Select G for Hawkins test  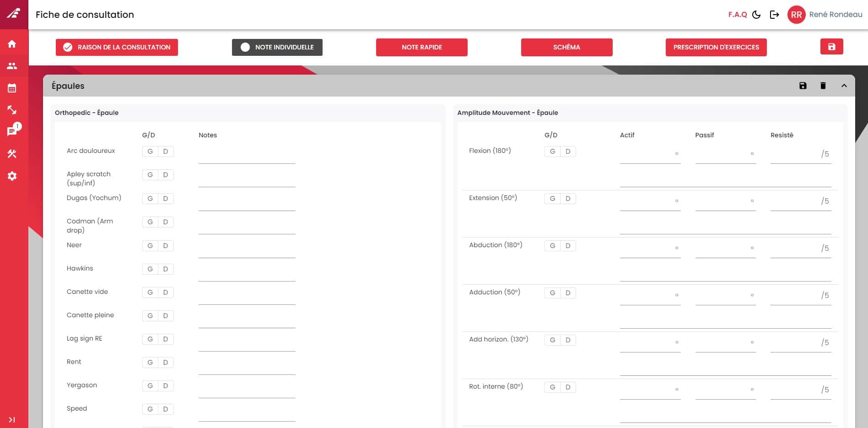150,269
